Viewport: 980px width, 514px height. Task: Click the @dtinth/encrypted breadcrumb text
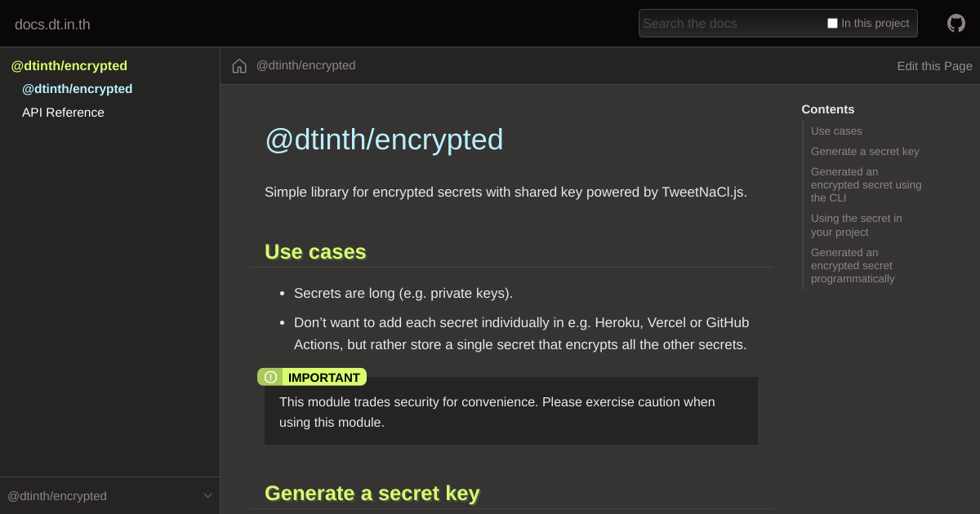coord(306,65)
